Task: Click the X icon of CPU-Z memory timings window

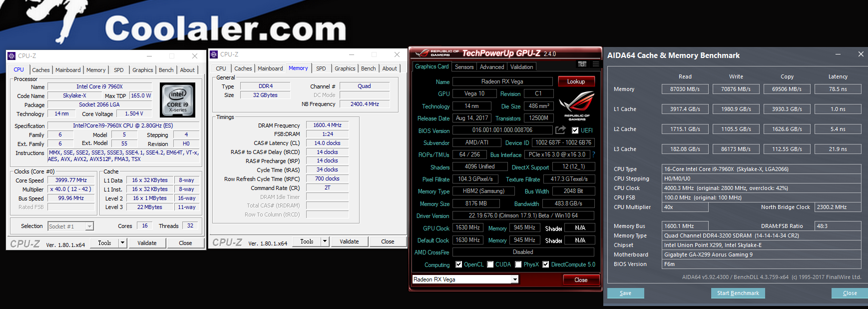Action: (x=397, y=54)
